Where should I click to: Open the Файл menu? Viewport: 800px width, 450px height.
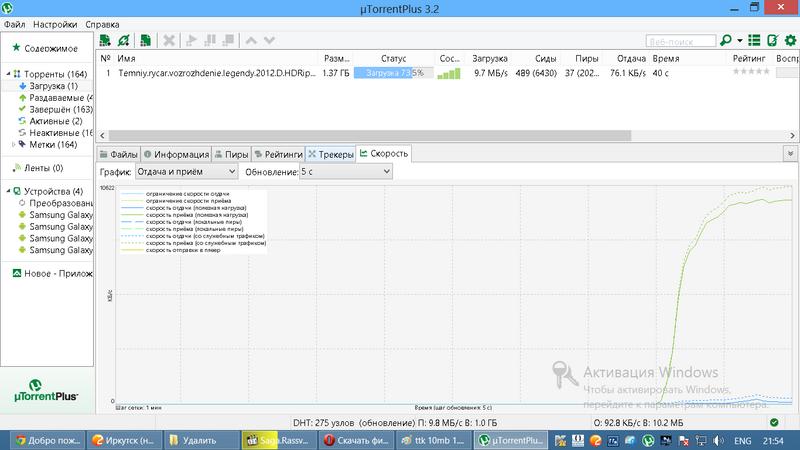[x=14, y=24]
